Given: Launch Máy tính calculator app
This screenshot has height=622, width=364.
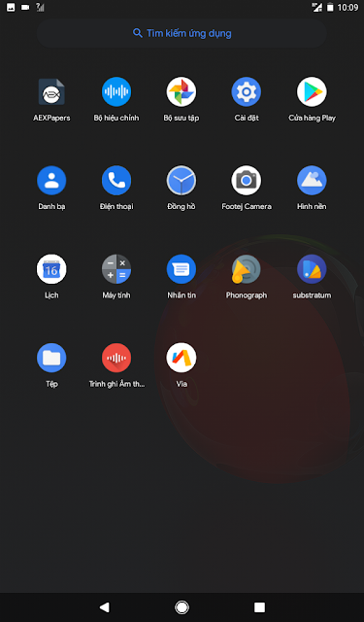Looking at the screenshot, I should 116,269.
